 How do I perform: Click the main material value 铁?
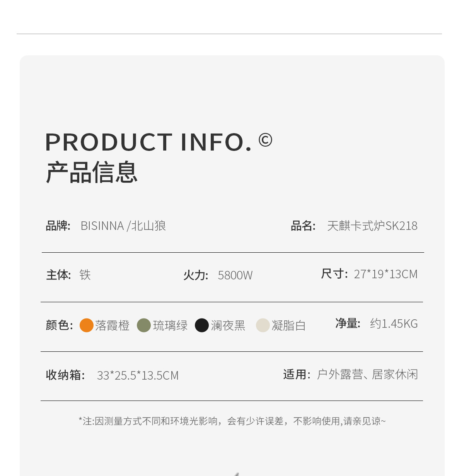[x=85, y=275]
